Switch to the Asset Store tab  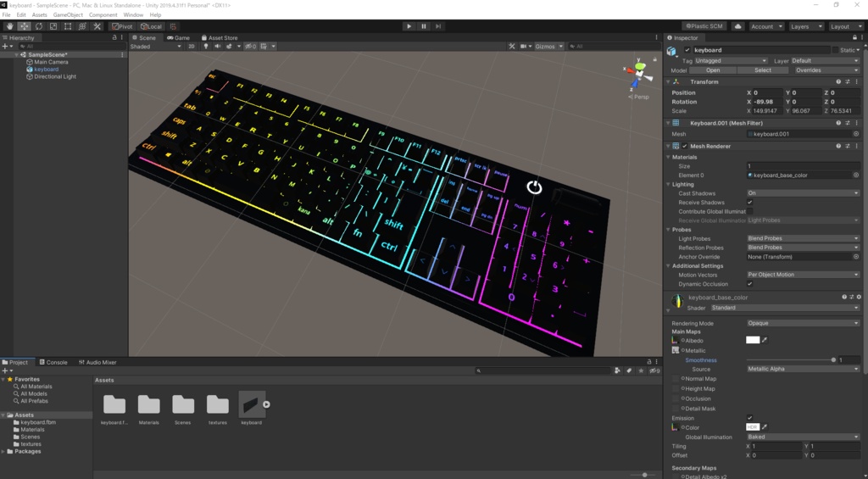(220, 37)
